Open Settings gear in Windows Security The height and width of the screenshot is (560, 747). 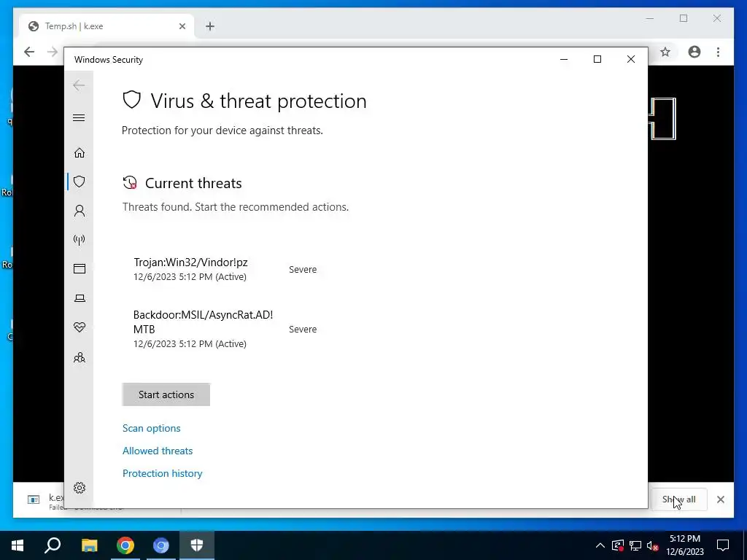pos(79,488)
